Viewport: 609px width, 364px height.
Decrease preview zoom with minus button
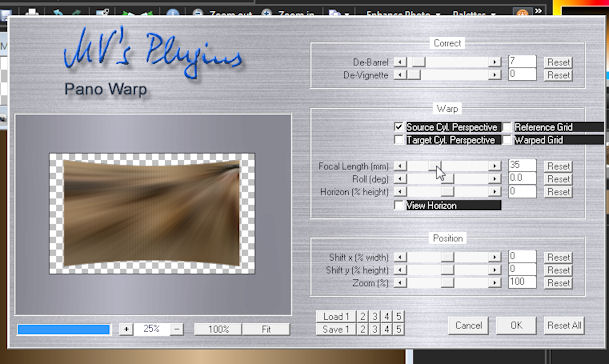click(x=177, y=329)
